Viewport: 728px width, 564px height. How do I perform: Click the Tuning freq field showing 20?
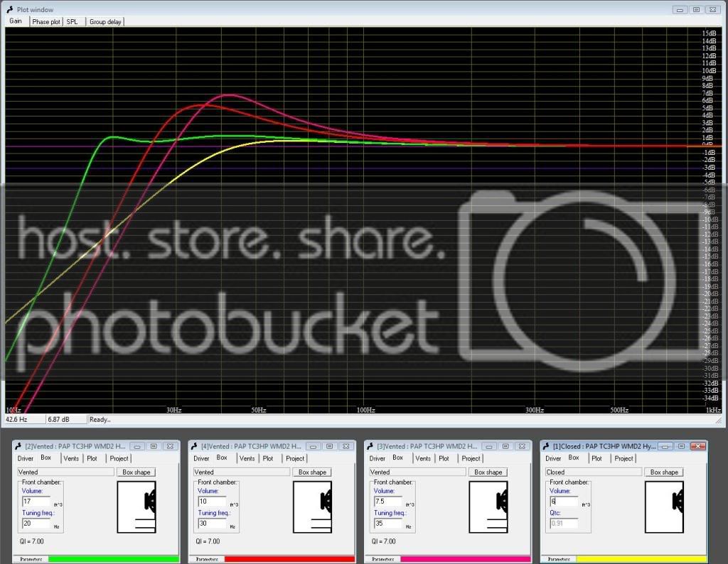coord(36,524)
